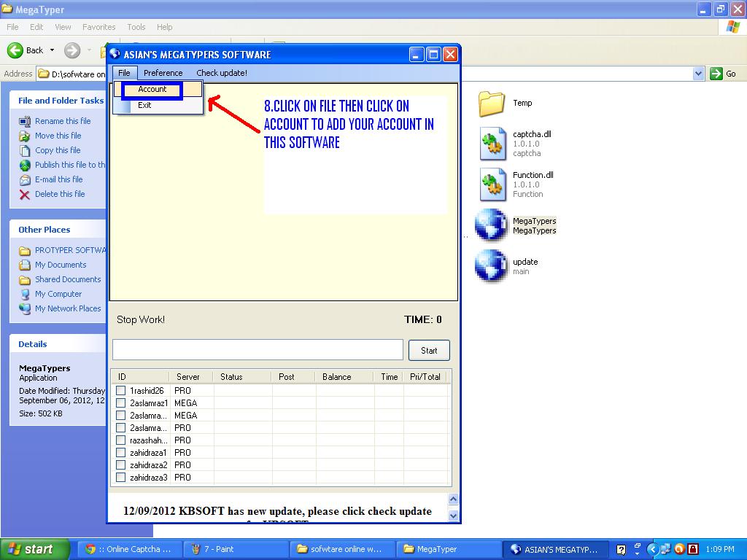Select the Function.dll file icon
The image size is (747, 560).
[x=492, y=184]
